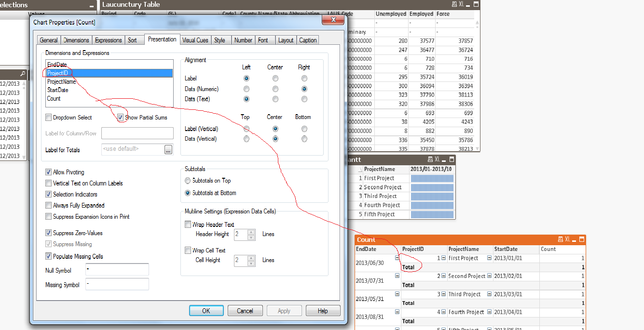Select Count in Dimensions and Expressions list
Screen dimensions: 644x330
pyautogui.click(x=109, y=98)
